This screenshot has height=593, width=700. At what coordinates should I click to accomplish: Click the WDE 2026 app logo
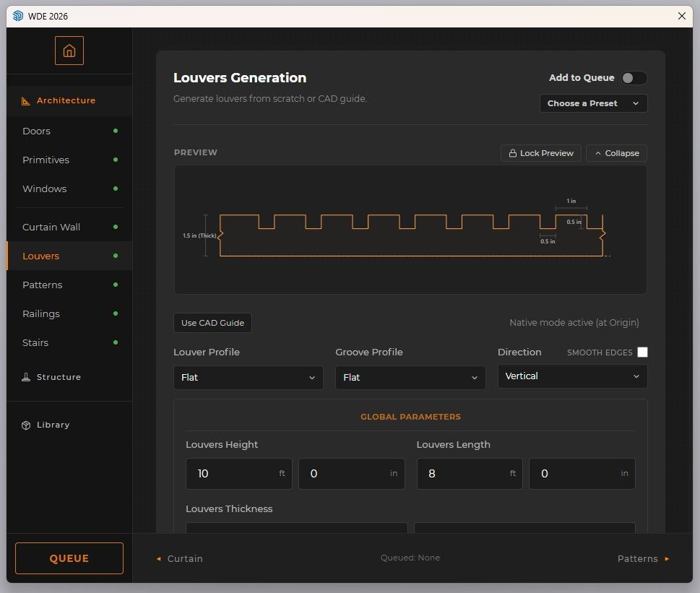coord(18,16)
